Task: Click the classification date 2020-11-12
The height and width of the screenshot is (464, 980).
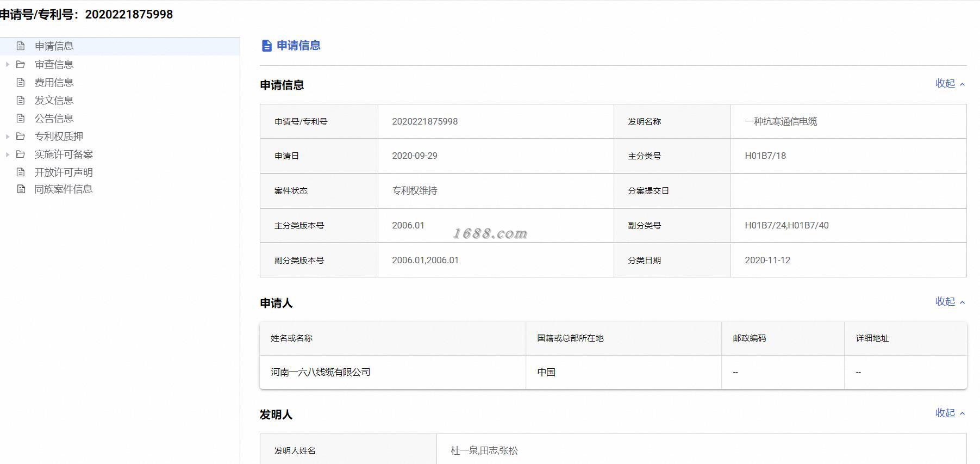Action: 767,260
